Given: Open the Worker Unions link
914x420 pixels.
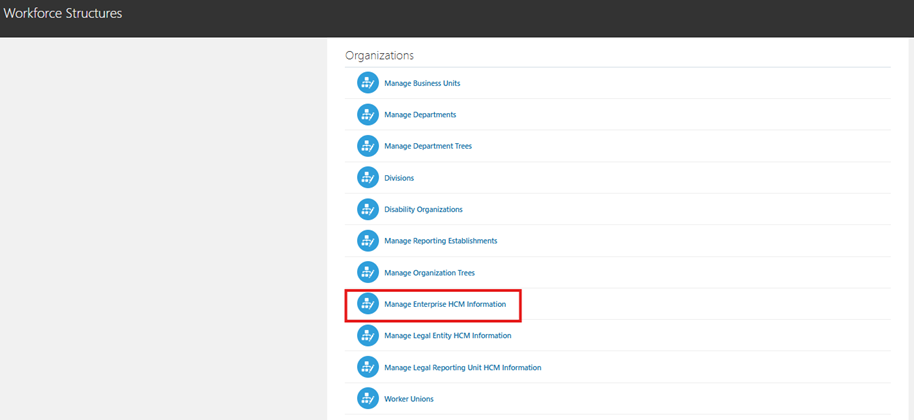Looking at the screenshot, I should click(408, 399).
